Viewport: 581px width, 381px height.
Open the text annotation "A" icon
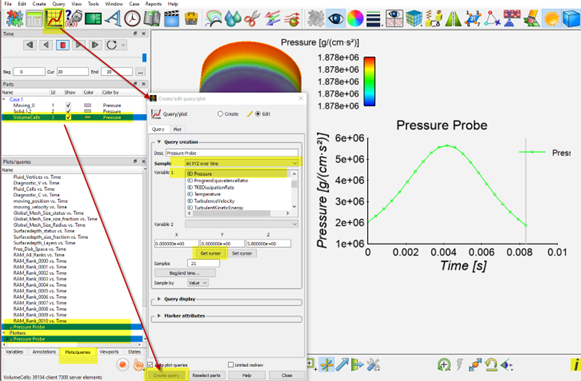pos(113,18)
